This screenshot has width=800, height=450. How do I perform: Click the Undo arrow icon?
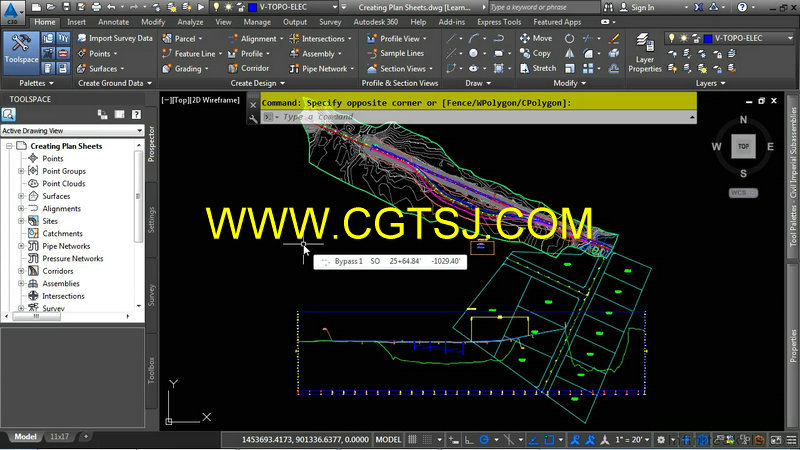click(111, 7)
